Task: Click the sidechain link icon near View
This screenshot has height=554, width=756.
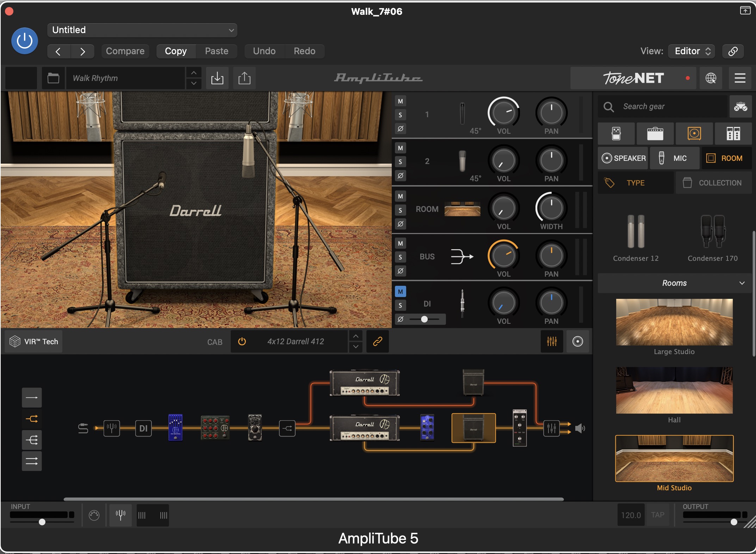Action: coord(733,51)
